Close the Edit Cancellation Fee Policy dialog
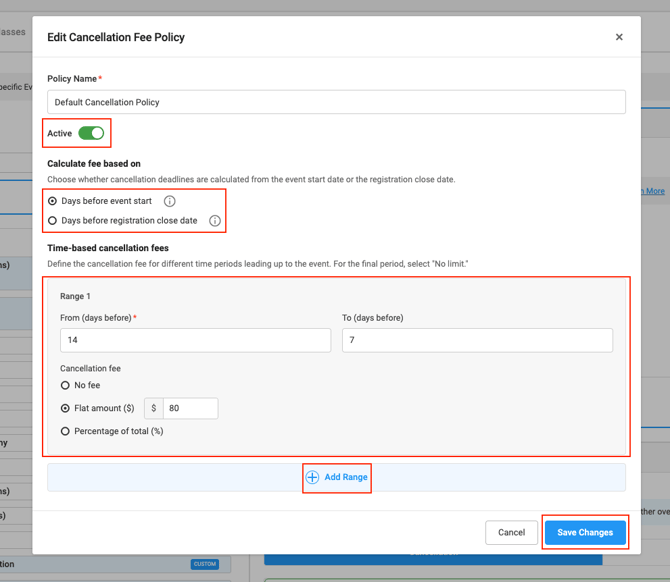 (619, 37)
